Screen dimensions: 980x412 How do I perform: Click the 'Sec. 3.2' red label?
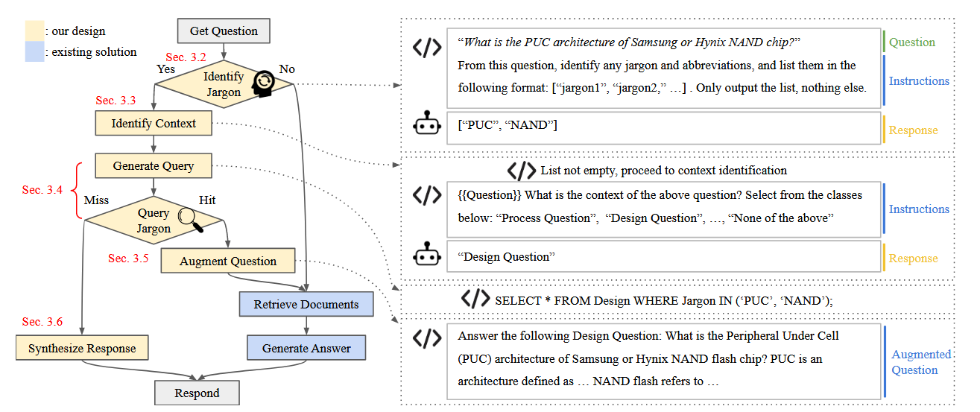click(x=186, y=57)
